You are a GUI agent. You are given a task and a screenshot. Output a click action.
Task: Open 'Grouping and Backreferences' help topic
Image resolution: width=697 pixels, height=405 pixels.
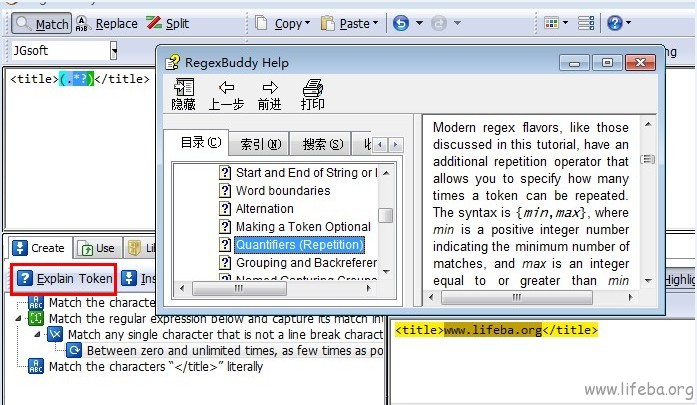coord(306,263)
